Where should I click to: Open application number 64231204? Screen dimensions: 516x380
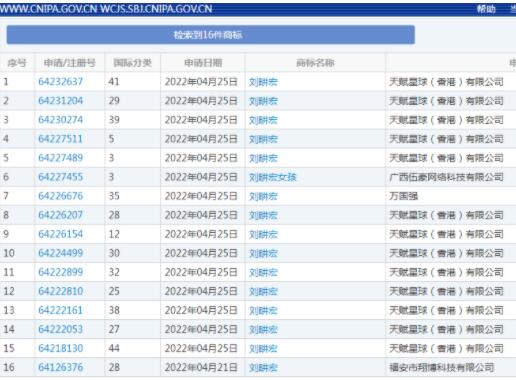60,101
